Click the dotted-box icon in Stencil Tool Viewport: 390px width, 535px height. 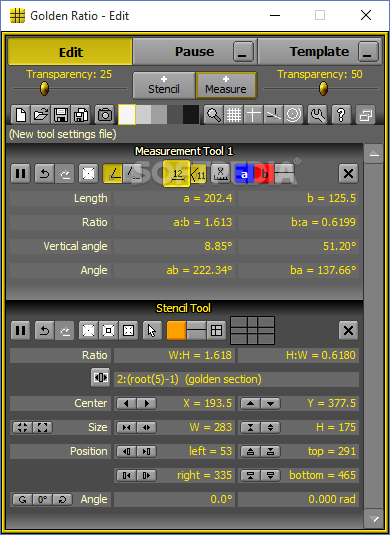tap(128, 330)
